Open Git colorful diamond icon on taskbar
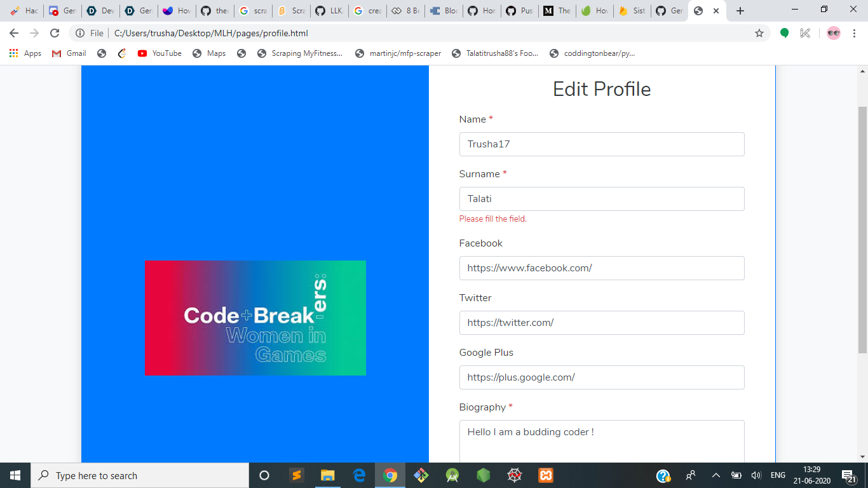The image size is (868, 488). pyautogui.click(x=421, y=475)
